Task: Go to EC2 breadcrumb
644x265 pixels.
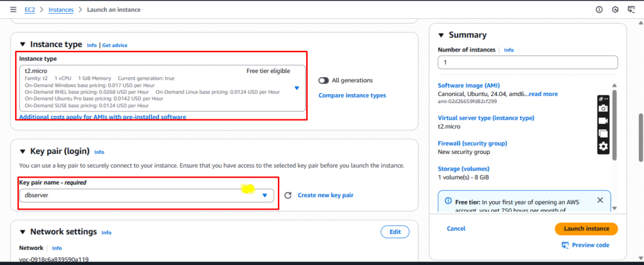Action: pyautogui.click(x=30, y=9)
